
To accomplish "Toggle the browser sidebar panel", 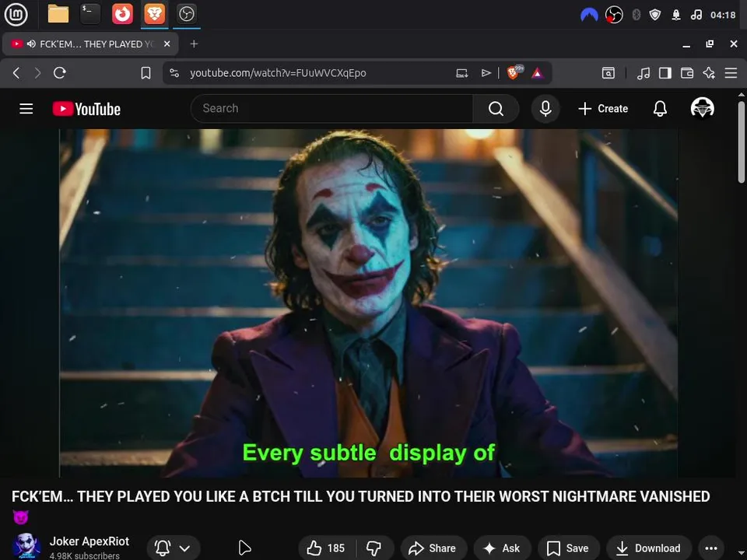I will click(x=665, y=73).
